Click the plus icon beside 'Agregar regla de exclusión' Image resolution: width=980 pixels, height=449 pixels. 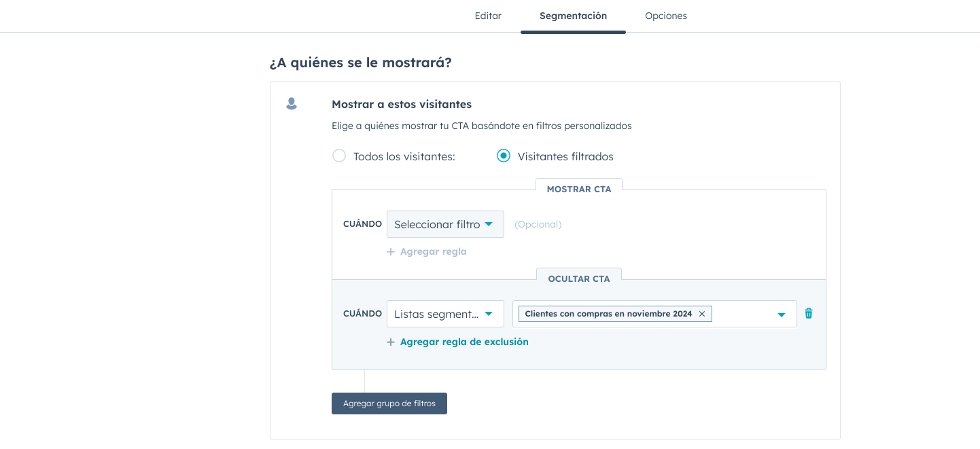tap(391, 342)
